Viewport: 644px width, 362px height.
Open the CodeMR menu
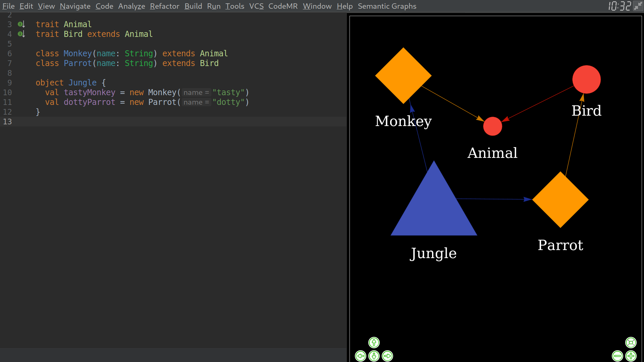pos(283,6)
